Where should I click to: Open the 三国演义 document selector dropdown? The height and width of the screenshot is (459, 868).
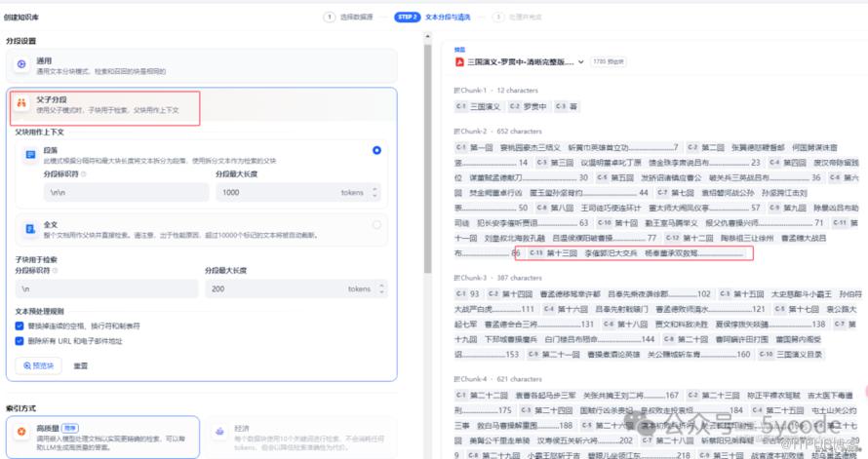(x=519, y=62)
